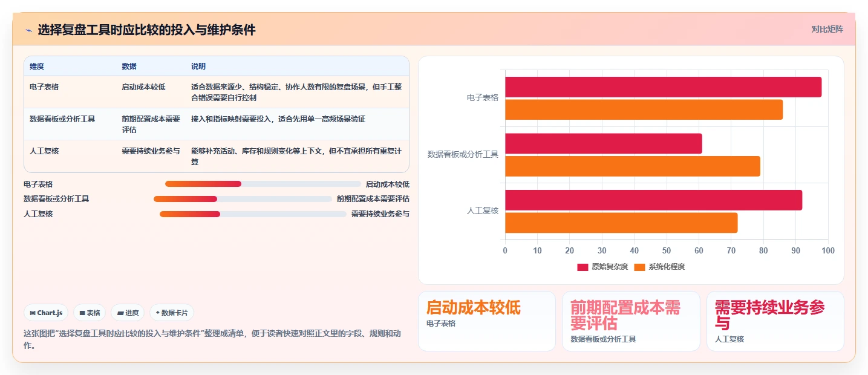Click the 对比矩阵 label in header
868x375 pixels.
(827, 29)
